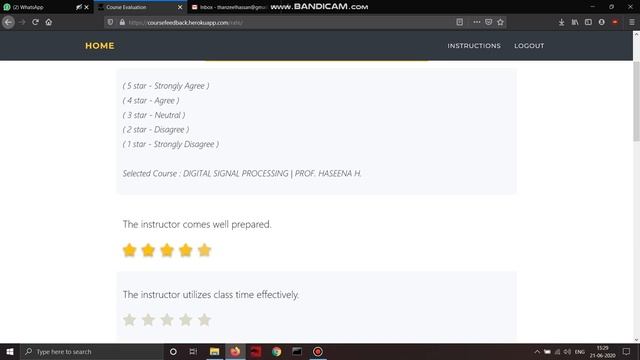Image resolution: width=640 pixels, height=360 pixels.
Task: Open the library bookshelf icon
Action: pyautogui.click(x=575, y=22)
